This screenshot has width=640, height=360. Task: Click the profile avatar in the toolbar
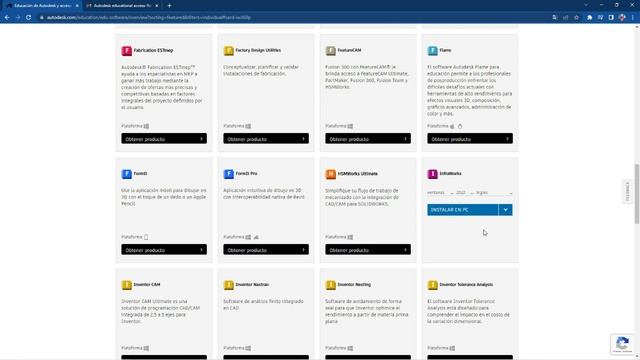[x=622, y=18]
